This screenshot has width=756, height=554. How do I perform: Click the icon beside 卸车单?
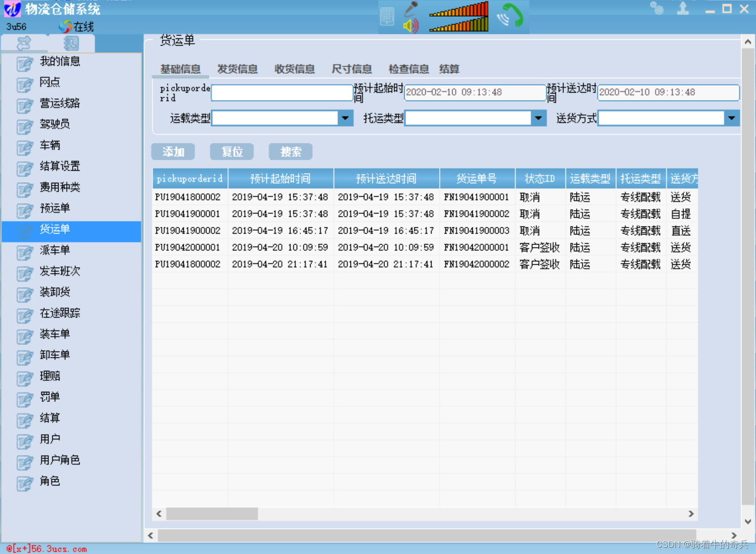point(25,357)
